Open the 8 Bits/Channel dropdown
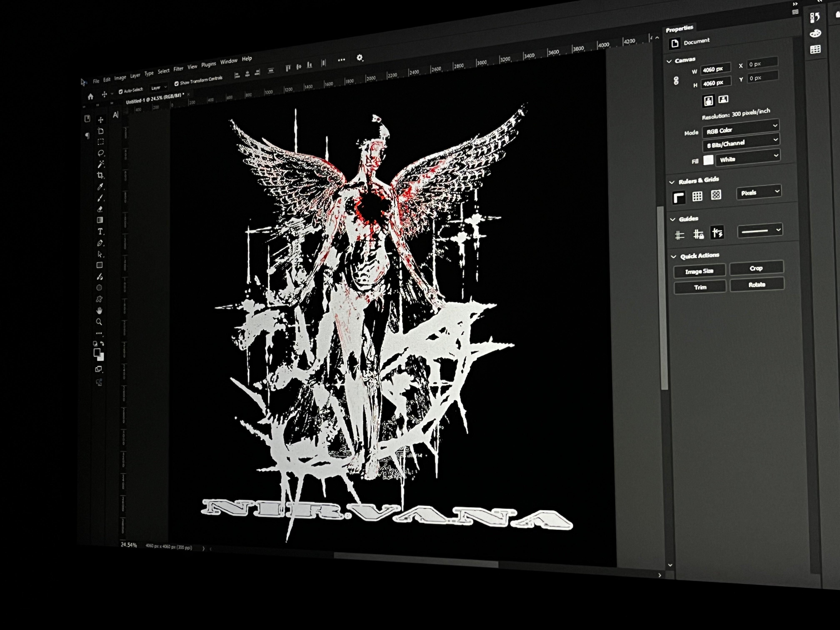The width and height of the screenshot is (840, 630). 742,143
